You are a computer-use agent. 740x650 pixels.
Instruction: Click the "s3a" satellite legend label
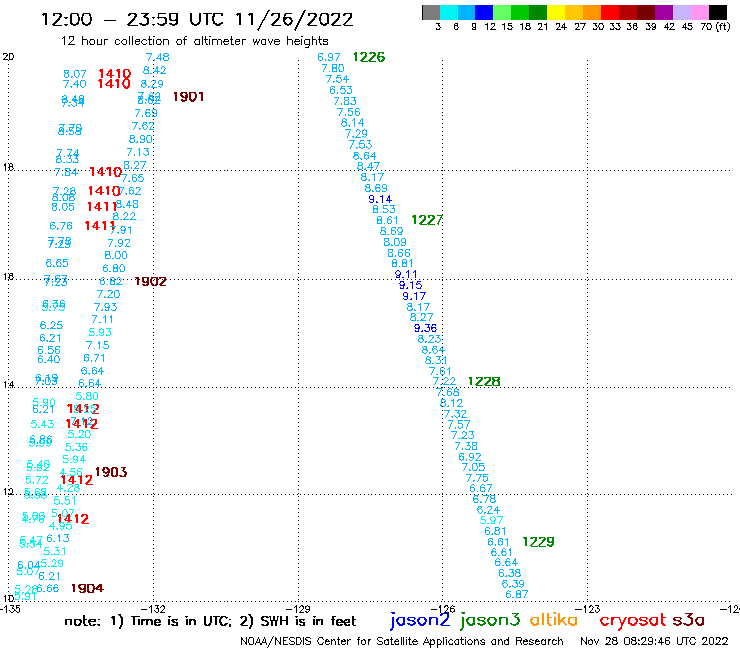pos(688,620)
